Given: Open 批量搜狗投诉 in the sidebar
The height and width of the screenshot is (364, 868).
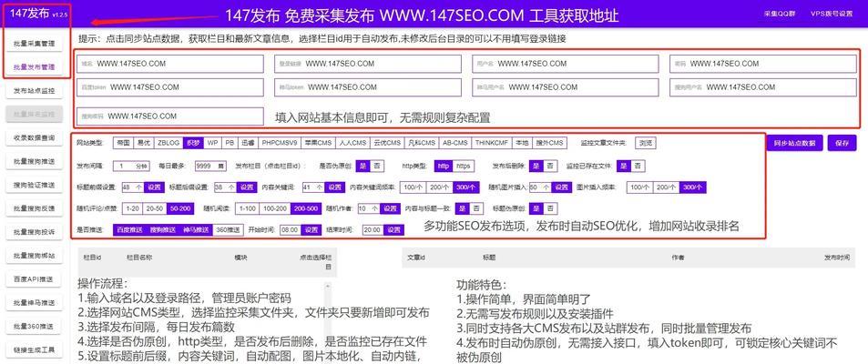Looking at the screenshot, I should [35, 232].
